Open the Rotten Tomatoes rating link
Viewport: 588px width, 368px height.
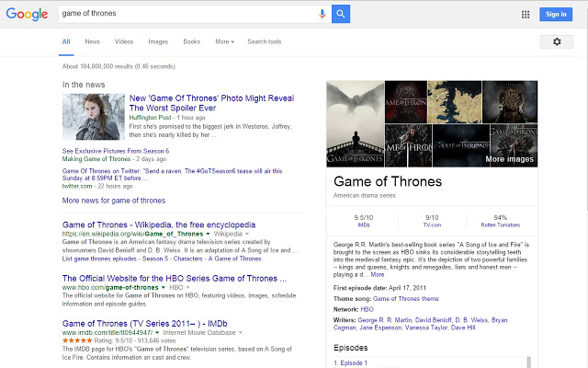point(500,224)
